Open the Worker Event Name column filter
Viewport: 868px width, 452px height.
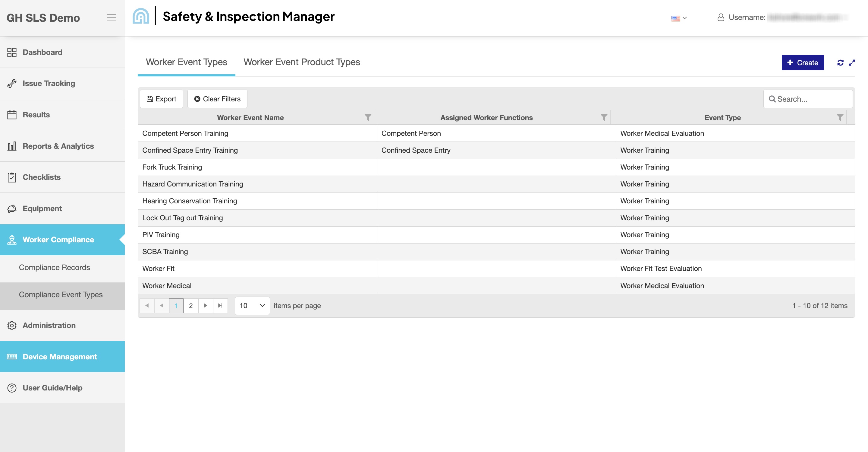(x=368, y=117)
